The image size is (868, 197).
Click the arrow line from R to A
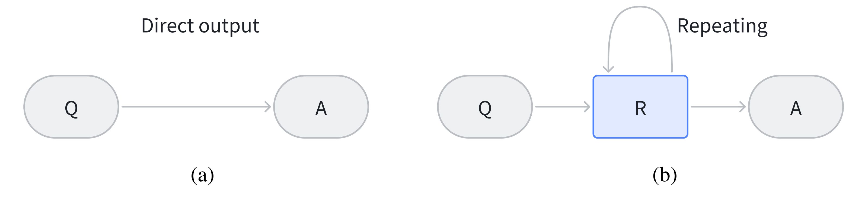click(718, 107)
